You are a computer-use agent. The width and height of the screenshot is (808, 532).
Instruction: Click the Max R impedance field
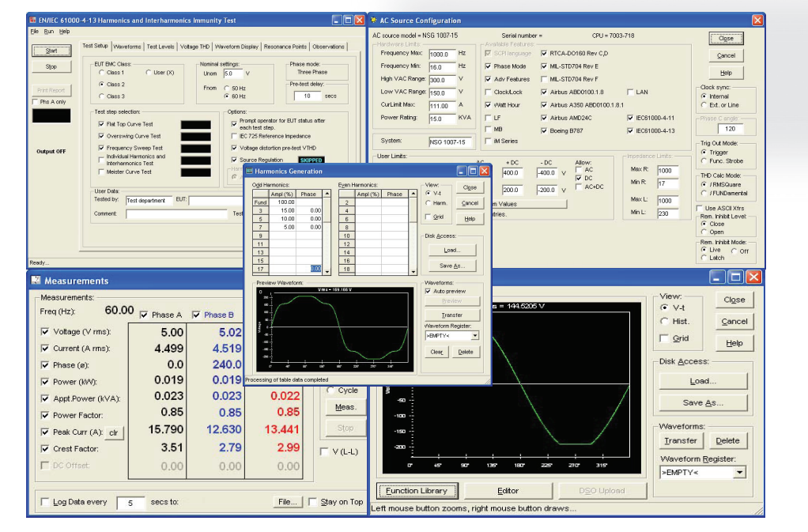point(668,171)
